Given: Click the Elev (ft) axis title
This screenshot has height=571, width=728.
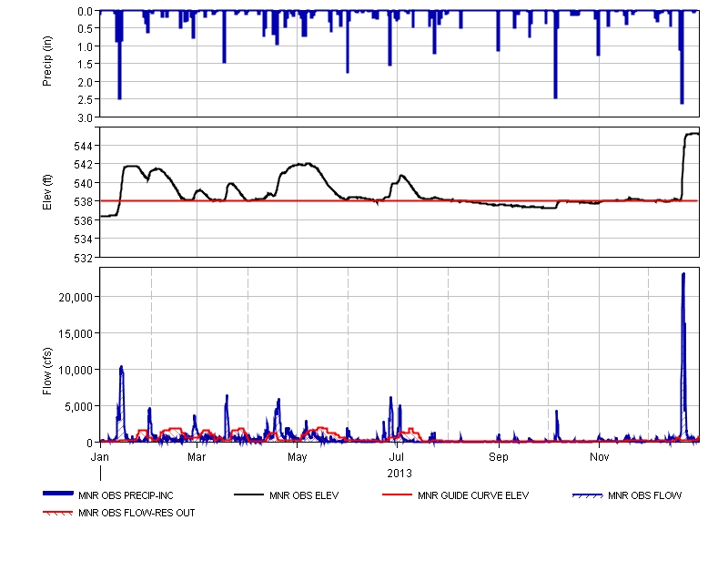Looking at the screenshot, I should click(47, 193).
